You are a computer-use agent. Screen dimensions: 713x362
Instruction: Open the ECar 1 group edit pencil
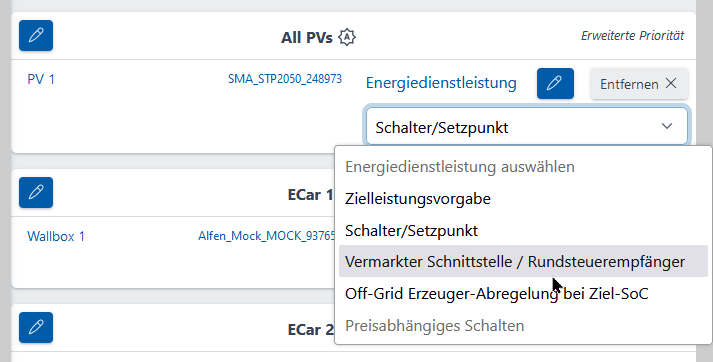pos(36,192)
